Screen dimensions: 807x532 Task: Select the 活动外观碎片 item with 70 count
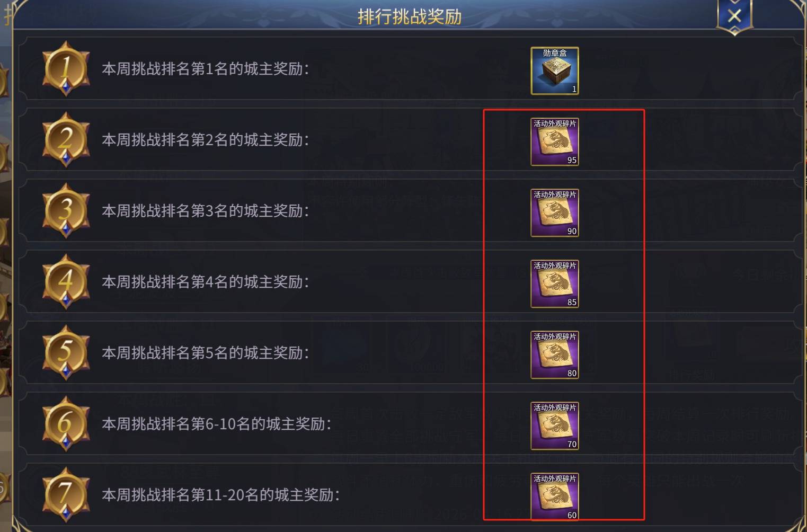[555, 426]
